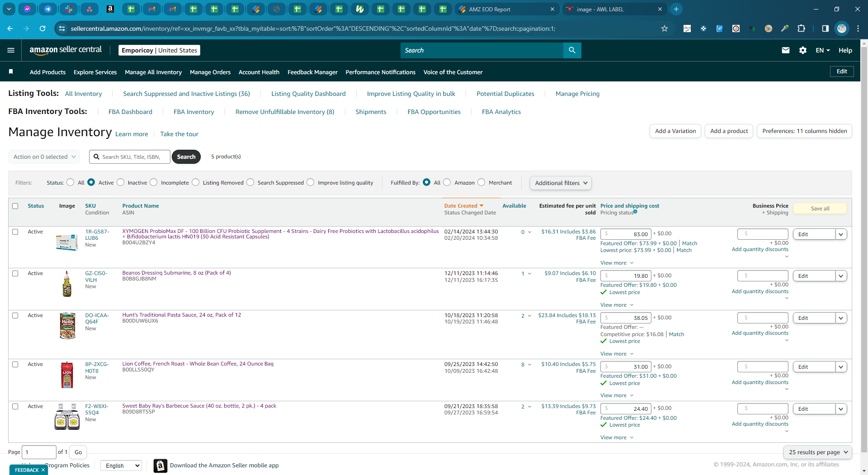Click the Amazon Seller Central logo
Screen dimensions: 868x475
[x=66, y=50]
